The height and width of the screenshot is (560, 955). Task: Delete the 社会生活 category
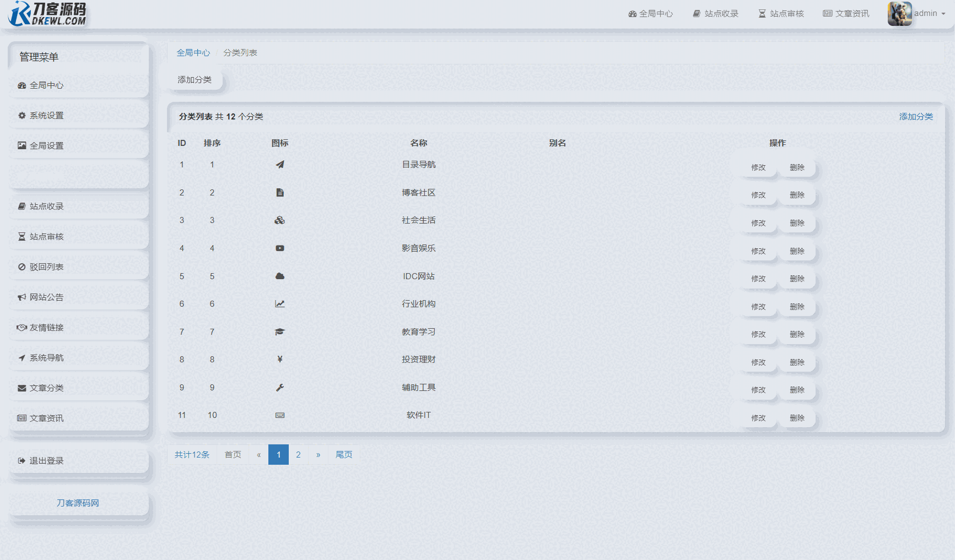tap(797, 223)
